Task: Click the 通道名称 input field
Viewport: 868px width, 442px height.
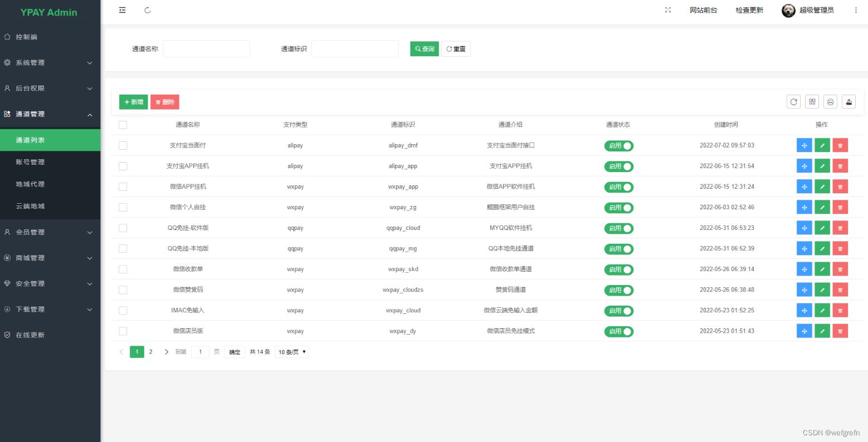Action: (206, 48)
